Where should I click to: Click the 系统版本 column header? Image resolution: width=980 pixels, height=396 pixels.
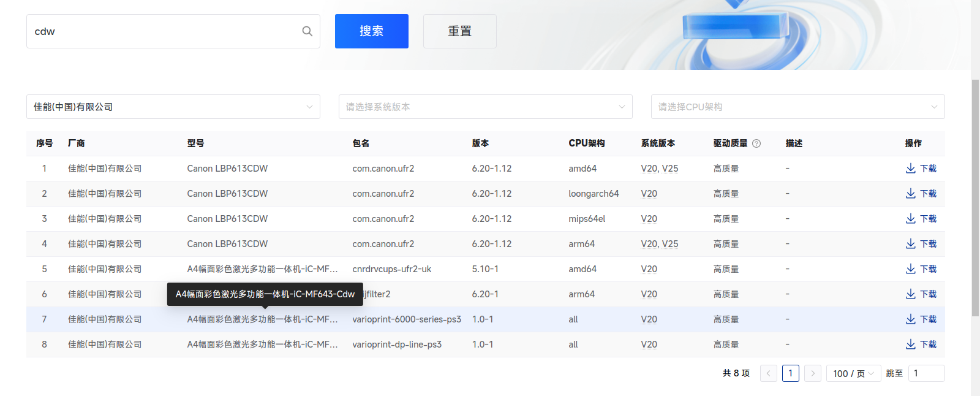tap(658, 143)
